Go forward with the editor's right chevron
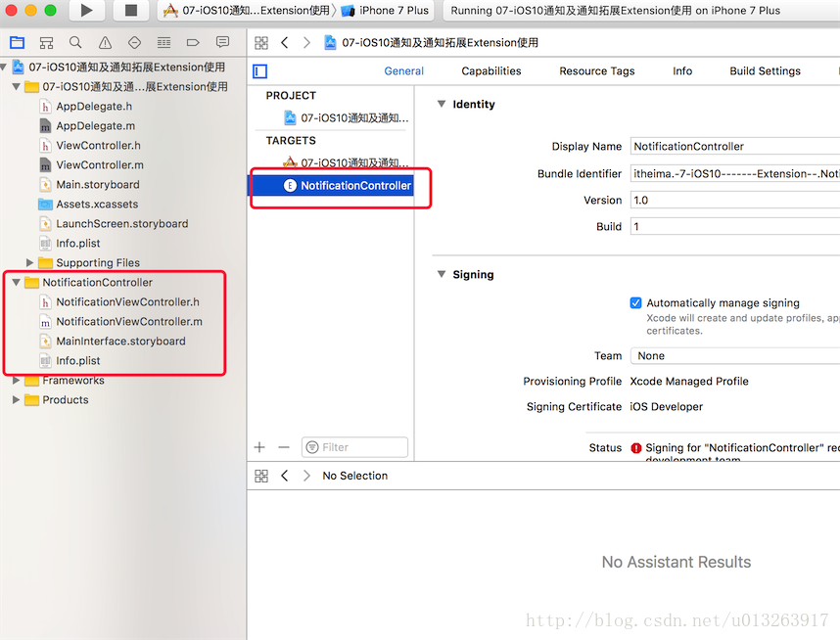Viewport: 840px width, 640px height. click(306, 42)
